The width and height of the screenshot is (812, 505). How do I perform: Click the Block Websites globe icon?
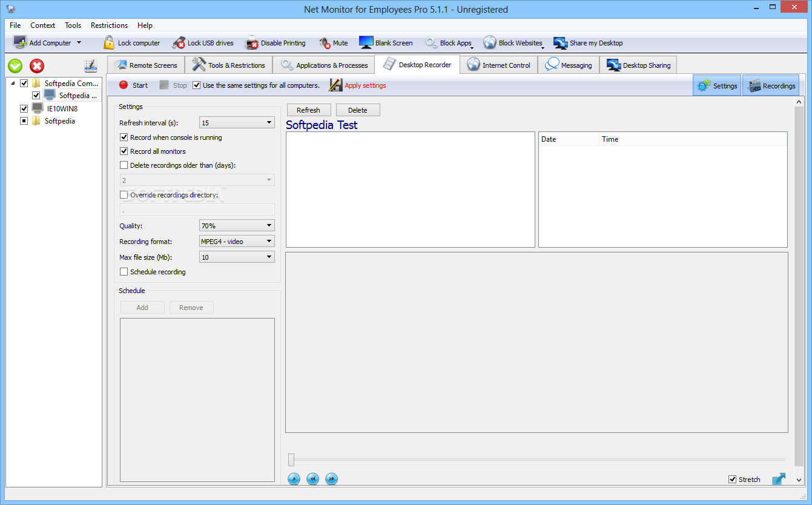(490, 42)
